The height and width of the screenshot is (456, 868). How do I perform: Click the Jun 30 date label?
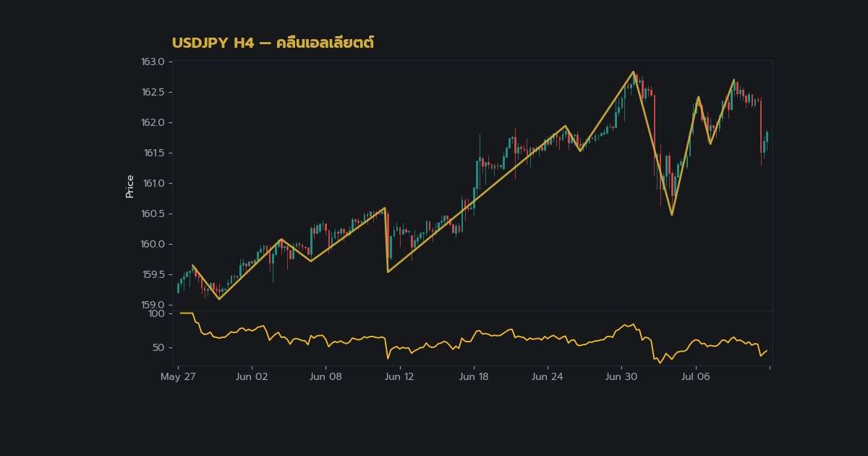(621, 376)
